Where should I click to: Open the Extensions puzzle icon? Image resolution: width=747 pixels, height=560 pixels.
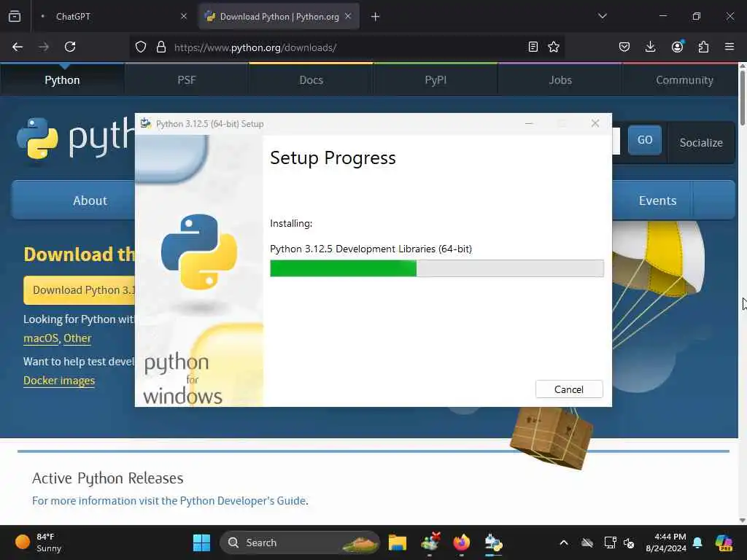[x=704, y=47]
